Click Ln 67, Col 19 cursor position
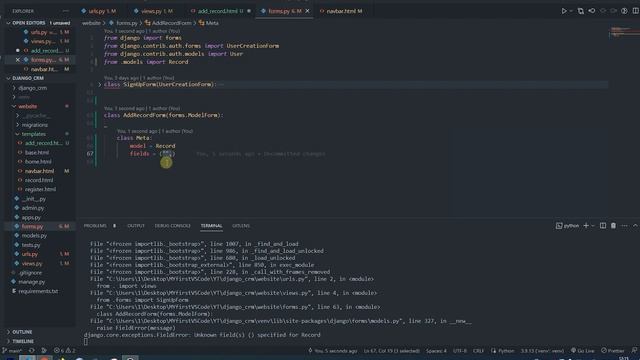640x360 pixels. (391, 351)
